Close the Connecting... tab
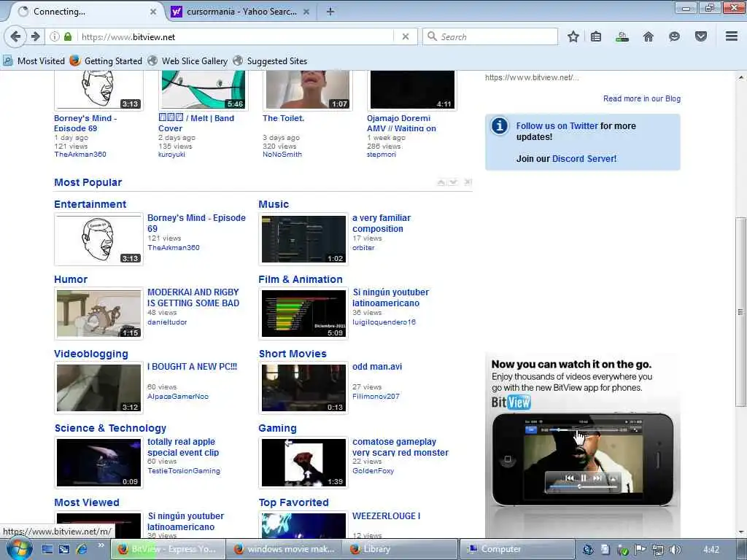747x560 pixels. click(x=153, y=12)
